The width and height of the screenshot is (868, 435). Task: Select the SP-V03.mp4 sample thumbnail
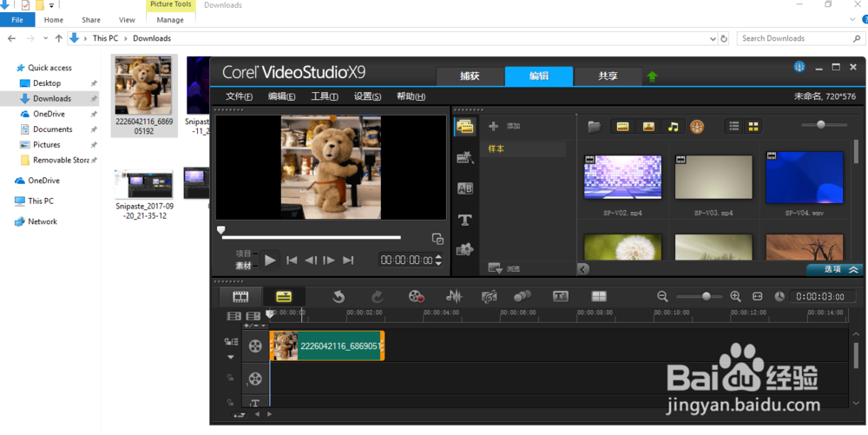click(713, 176)
